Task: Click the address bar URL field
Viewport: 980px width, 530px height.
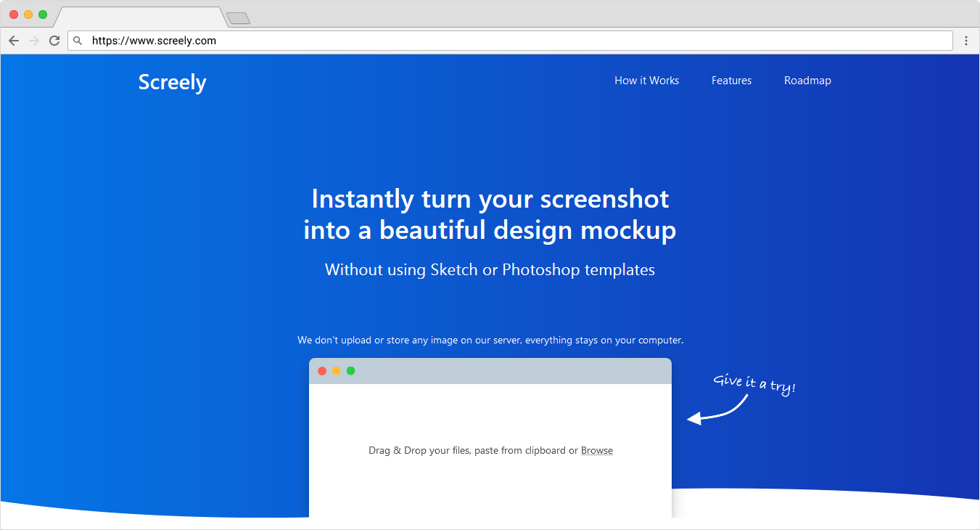Action: pyautogui.click(x=510, y=41)
